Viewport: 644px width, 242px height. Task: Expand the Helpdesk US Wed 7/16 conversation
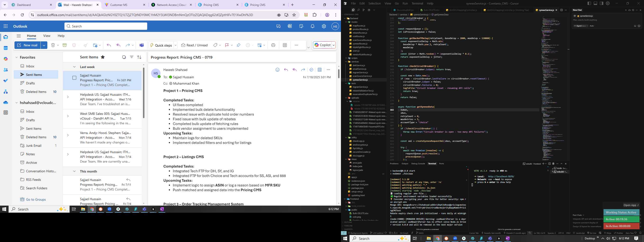[x=68, y=97]
